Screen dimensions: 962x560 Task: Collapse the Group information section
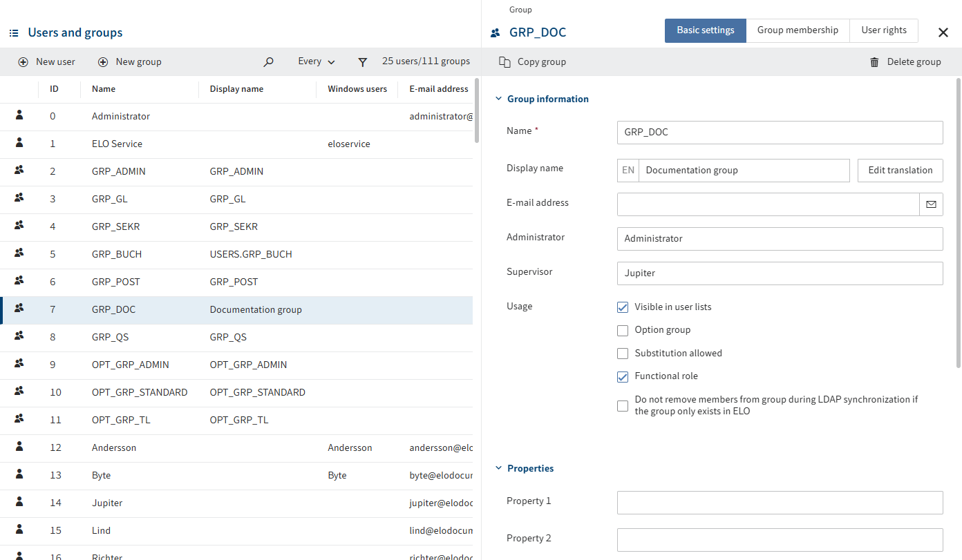click(499, 99)
